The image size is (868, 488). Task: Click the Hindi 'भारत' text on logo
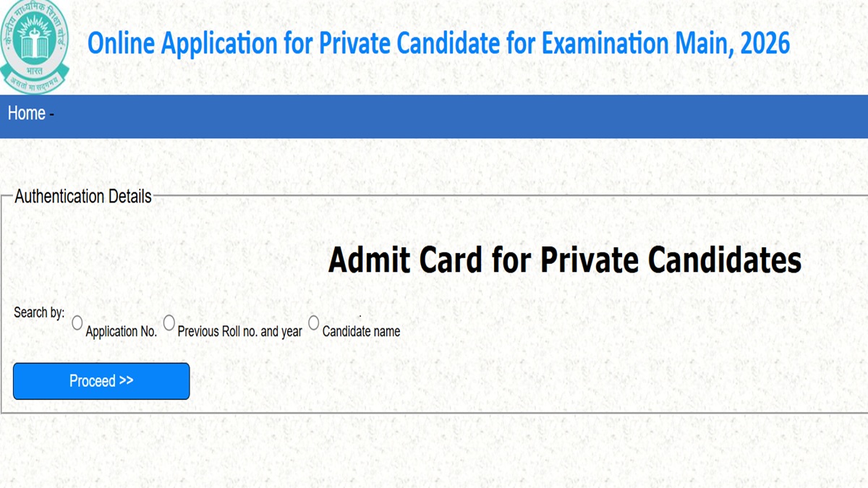click(33, 71)
